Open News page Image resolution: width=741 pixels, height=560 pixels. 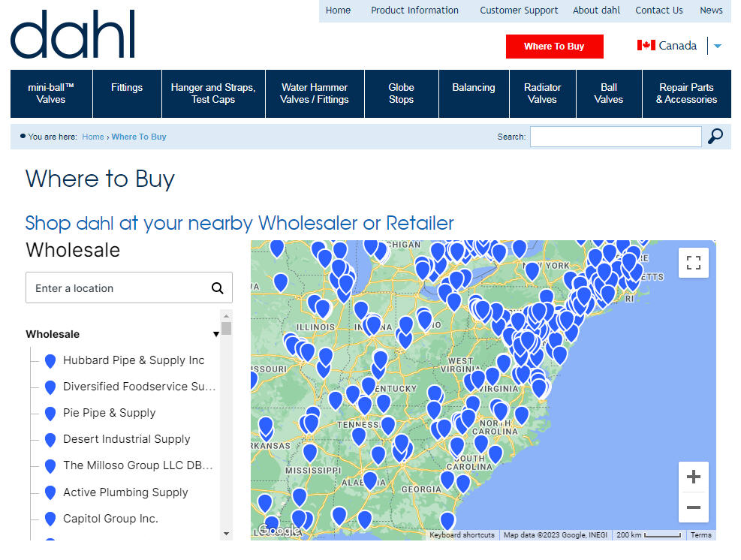(x=711, y=11)
